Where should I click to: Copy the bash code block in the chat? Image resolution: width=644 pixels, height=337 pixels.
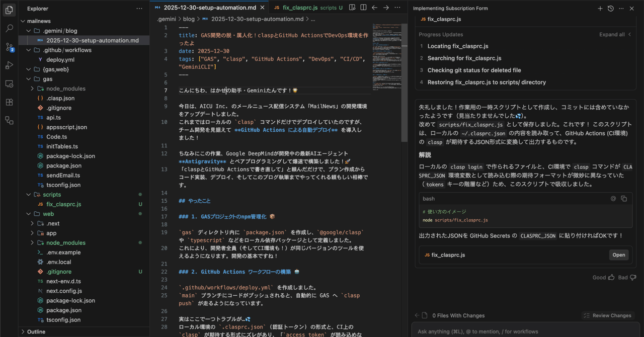tap(624, 199)
